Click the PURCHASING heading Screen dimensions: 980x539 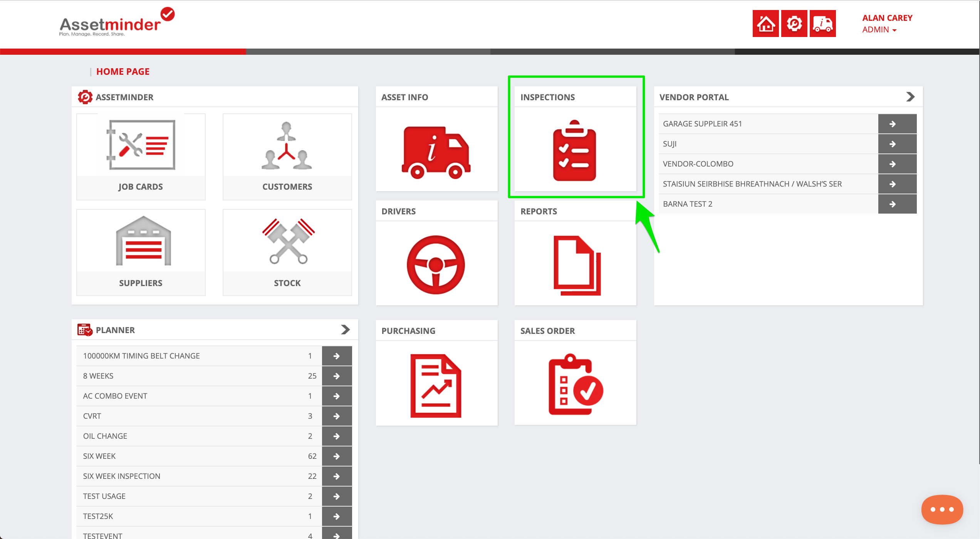[408, 331]
